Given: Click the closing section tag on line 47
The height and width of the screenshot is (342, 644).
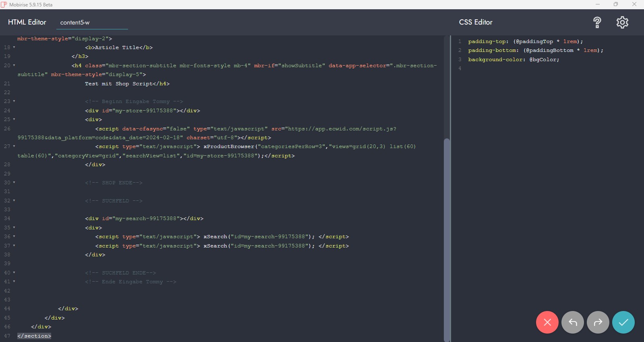Looking at the screenshot, I should [34, 336].
